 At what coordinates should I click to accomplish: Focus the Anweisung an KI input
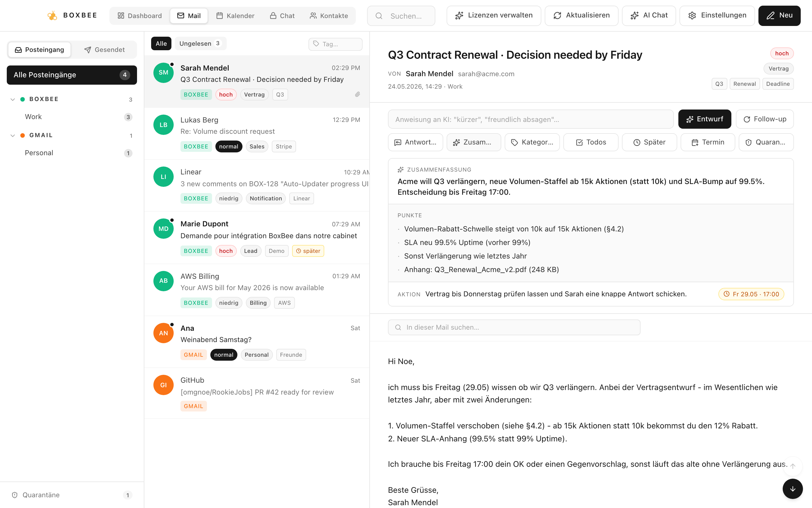pos(531,119)
